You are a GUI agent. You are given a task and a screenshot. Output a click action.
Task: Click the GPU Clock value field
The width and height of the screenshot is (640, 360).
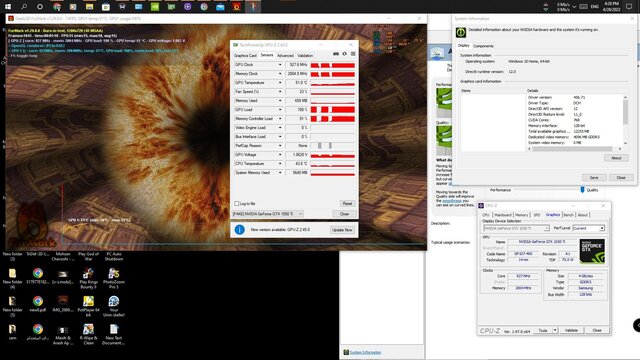(297, 65)
